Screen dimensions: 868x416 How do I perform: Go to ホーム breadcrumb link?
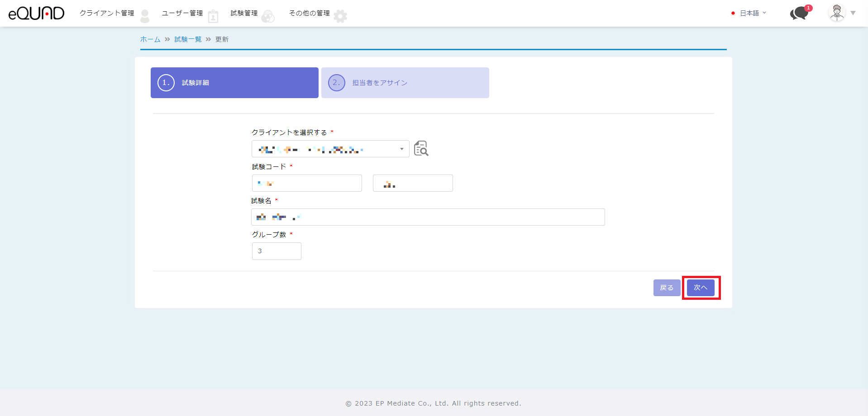coord(150,39)
